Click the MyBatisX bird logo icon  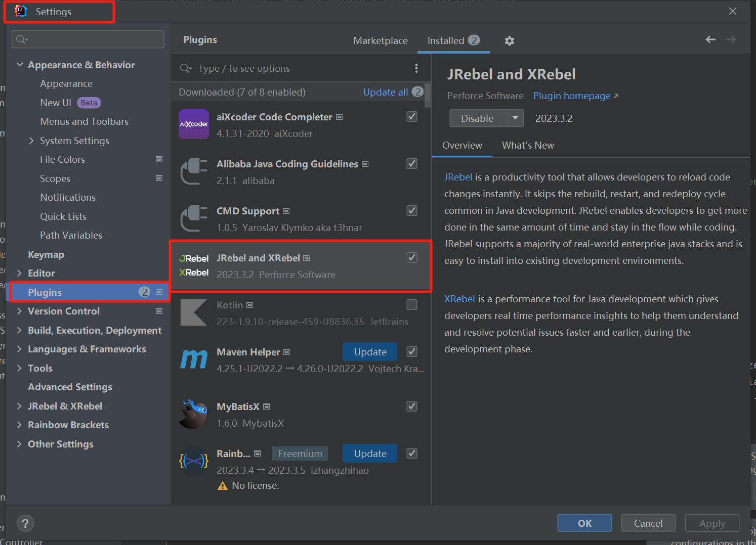point(194,414)
